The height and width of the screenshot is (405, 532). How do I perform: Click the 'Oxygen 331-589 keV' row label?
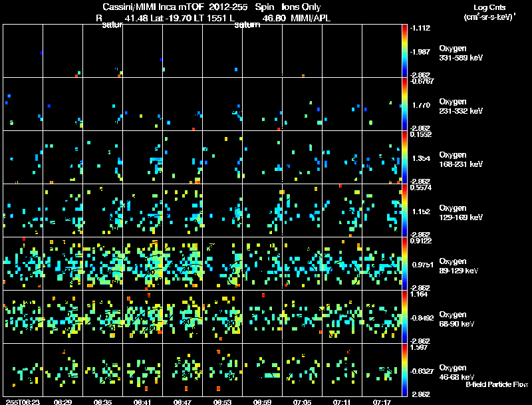[x=460, y=53]
